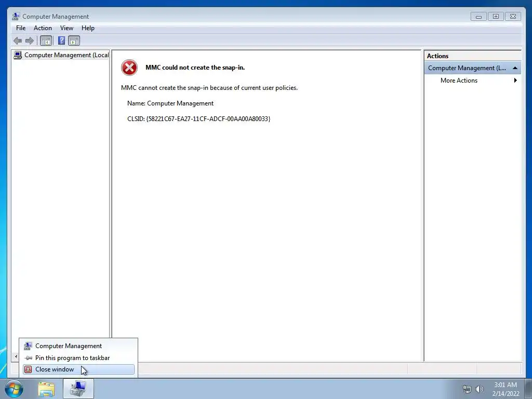
Task: Maximize the Computer Management window
Action: (496, 16)
